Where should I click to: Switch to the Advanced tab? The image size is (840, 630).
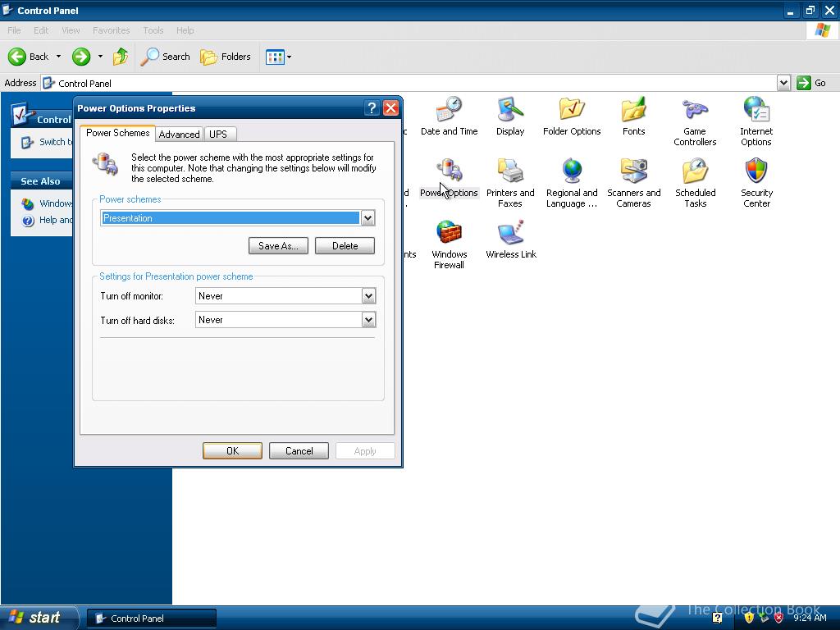[179, 134]
